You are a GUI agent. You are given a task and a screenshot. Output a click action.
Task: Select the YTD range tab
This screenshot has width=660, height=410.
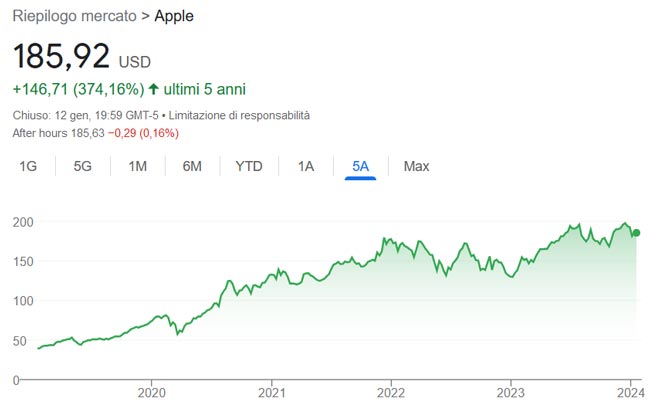pyautogui.click(x=249, y=166)
